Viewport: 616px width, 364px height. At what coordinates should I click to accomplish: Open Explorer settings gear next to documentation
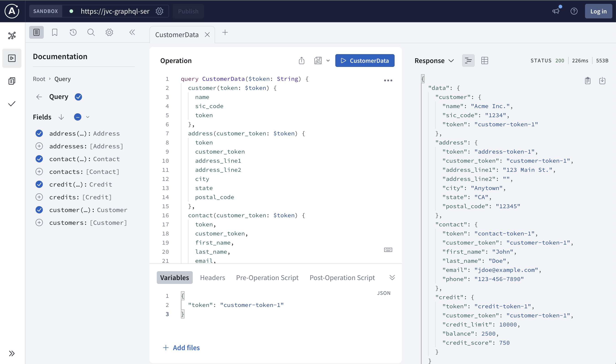click(x=109, y=32)
